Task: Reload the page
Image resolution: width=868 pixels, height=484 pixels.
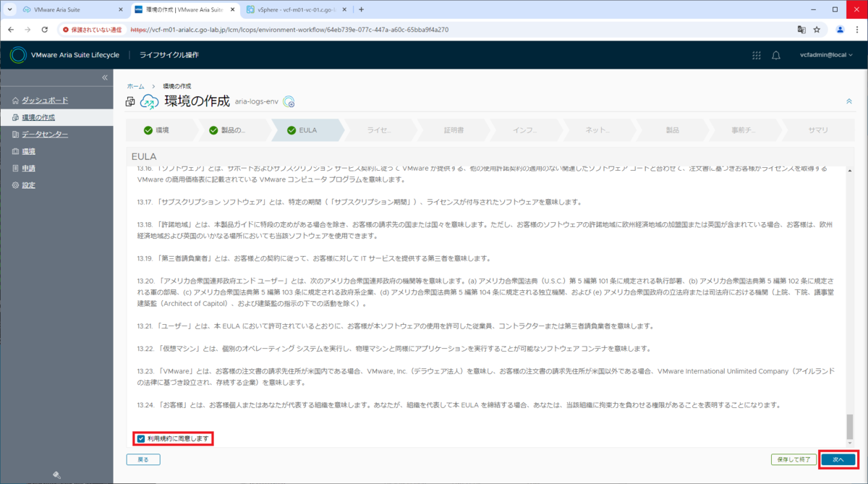Action: [45, 30]
